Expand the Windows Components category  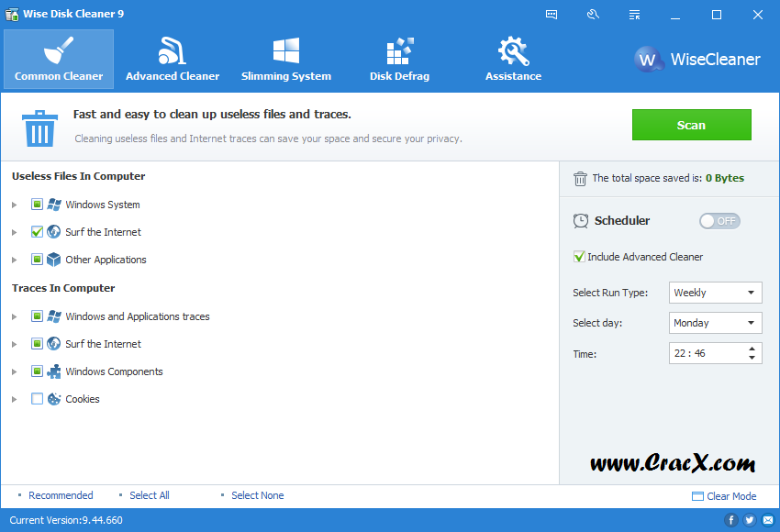(15, 371)
